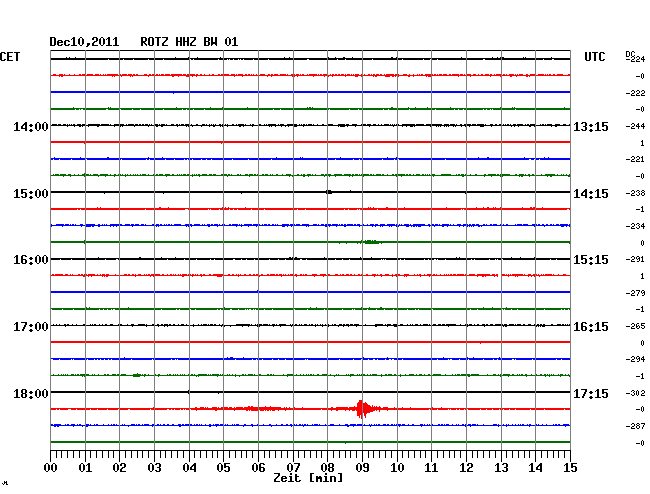Select minute tick label 00 on time axis
650x494 pixels.
[51, 468]
